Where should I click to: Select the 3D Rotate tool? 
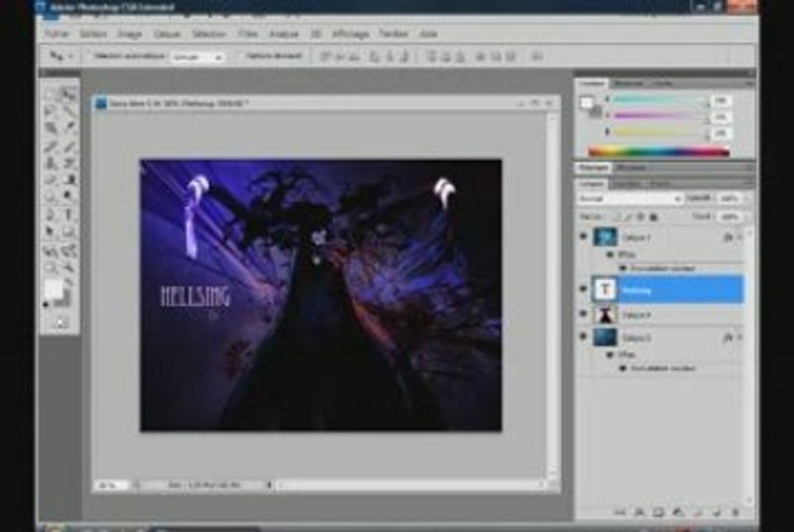50,250
